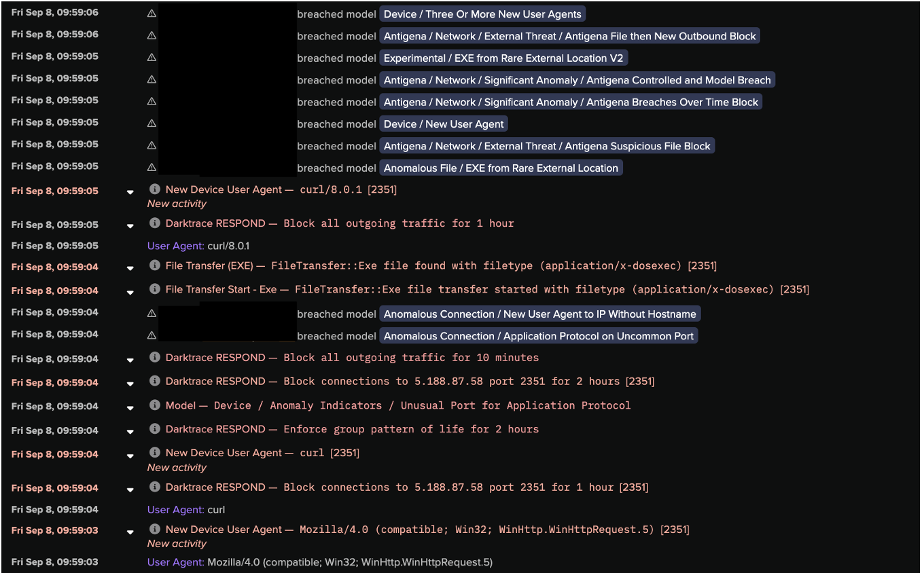Expand arrow for Block all outgoing traffic for 10 minutes
Image resolution: width=924 pixels, height=573 pixels.
pos(130,361)
